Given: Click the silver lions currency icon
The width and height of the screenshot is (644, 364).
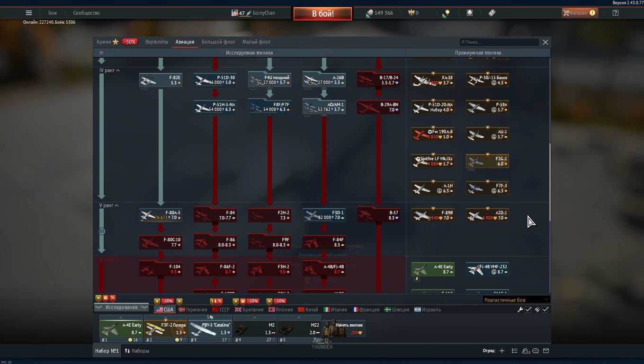Looking at the screenshot, I should 369,13.
